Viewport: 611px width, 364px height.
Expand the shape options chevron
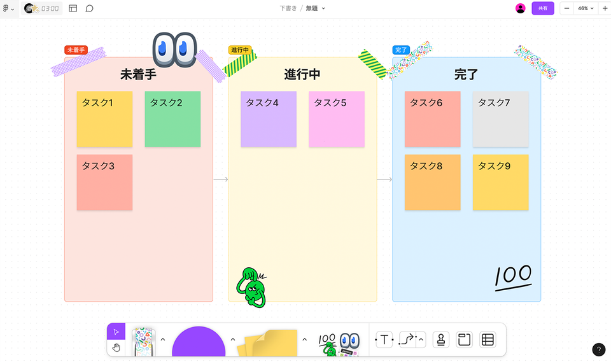click(233, 339)
